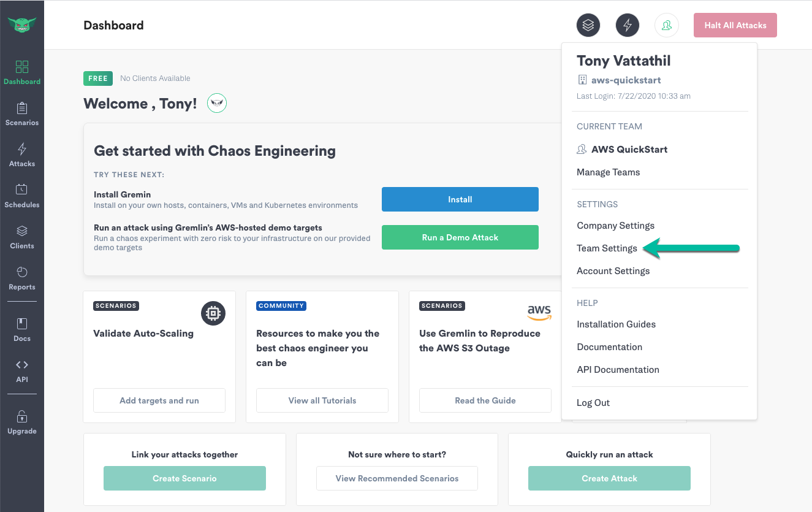Click the blue Install button
This screenshot has width=812, height=512.
pyautogui.click(x=460, y=199)
